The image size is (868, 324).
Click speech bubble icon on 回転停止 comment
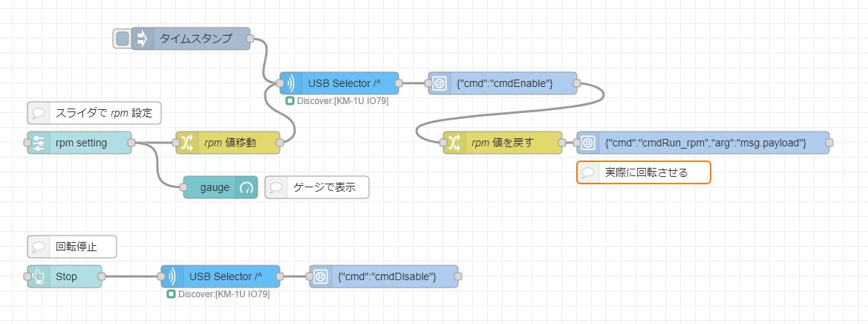coord(38,247)
